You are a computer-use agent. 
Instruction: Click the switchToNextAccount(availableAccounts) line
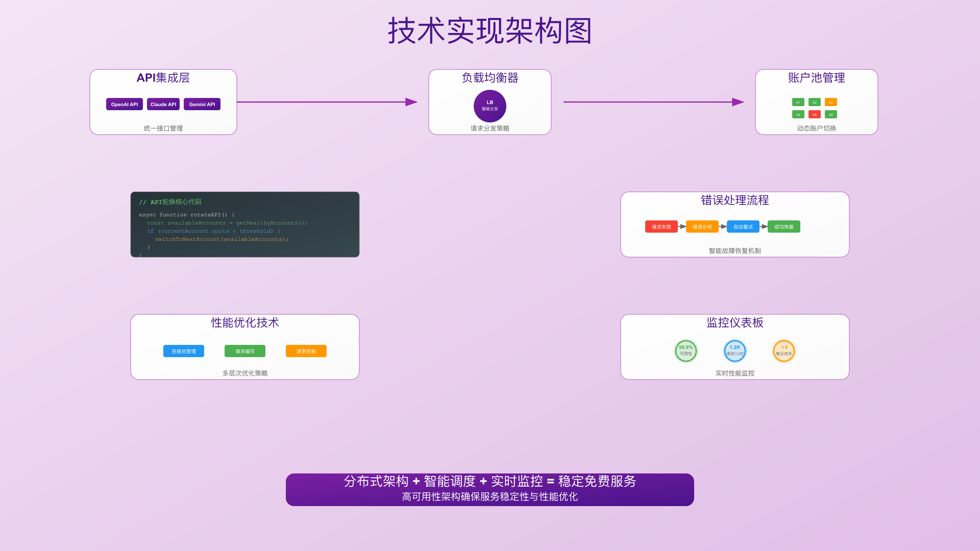click(x=222, y=239)
